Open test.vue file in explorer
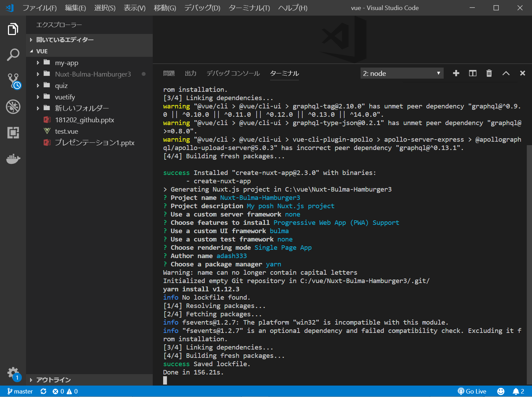 tap(66, 131)
